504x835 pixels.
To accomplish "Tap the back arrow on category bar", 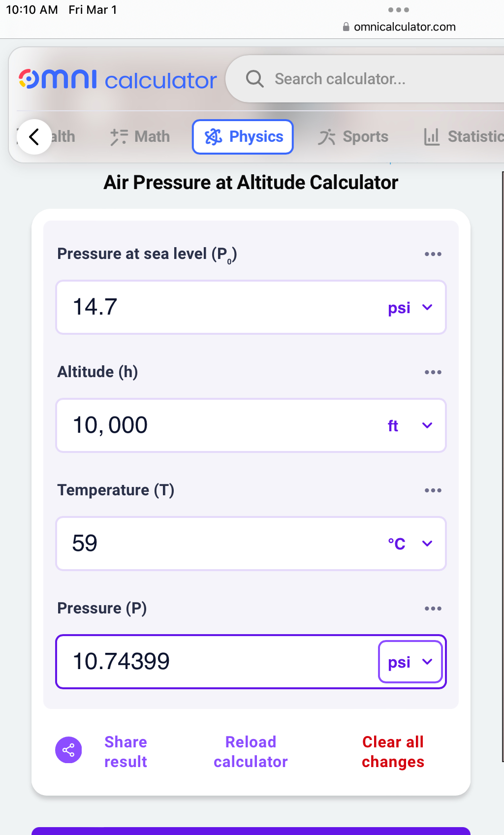I will (34, 137).
